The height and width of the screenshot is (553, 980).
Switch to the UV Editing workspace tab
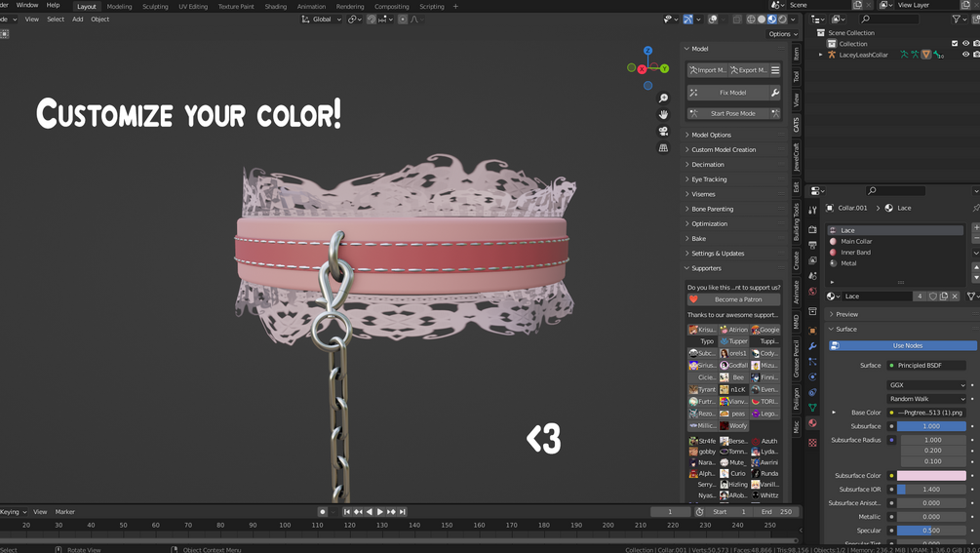[x=192, y=6]
